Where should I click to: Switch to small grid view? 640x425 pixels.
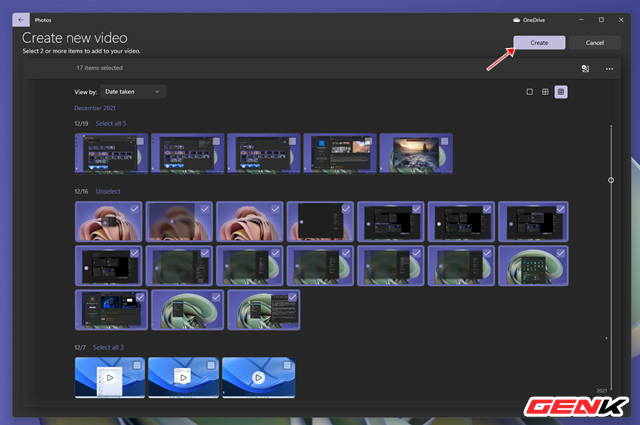561,92
